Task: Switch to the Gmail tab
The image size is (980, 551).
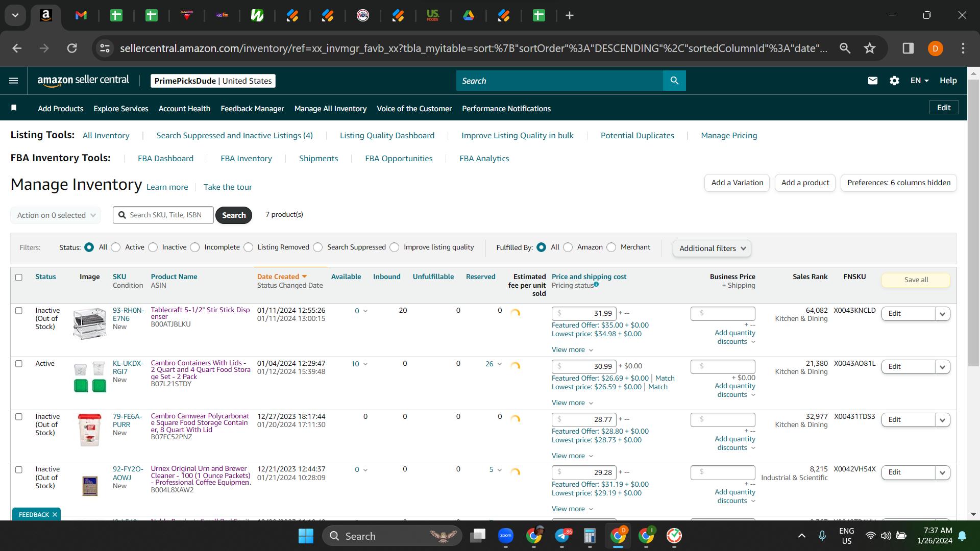Action: pos(81,15)
